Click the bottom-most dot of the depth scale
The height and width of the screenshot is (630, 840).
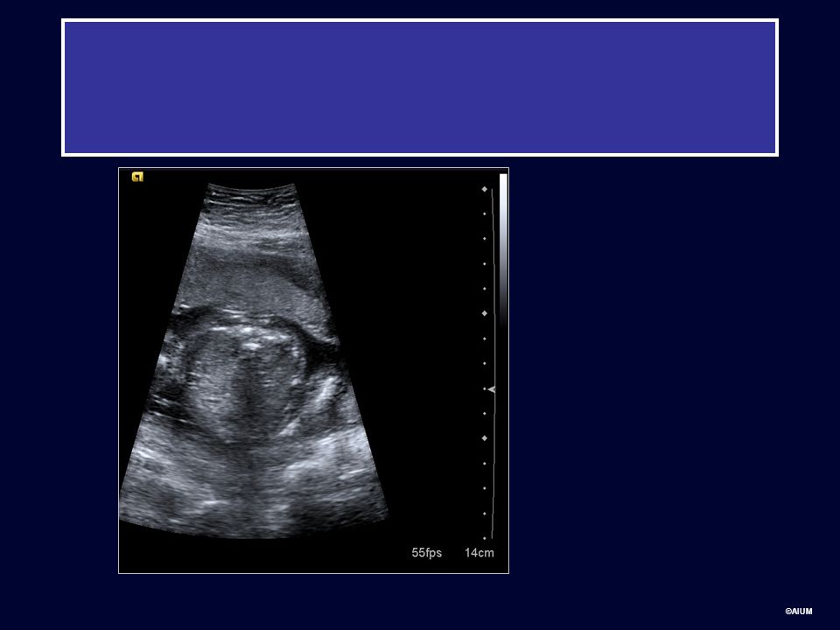[485, 538]
